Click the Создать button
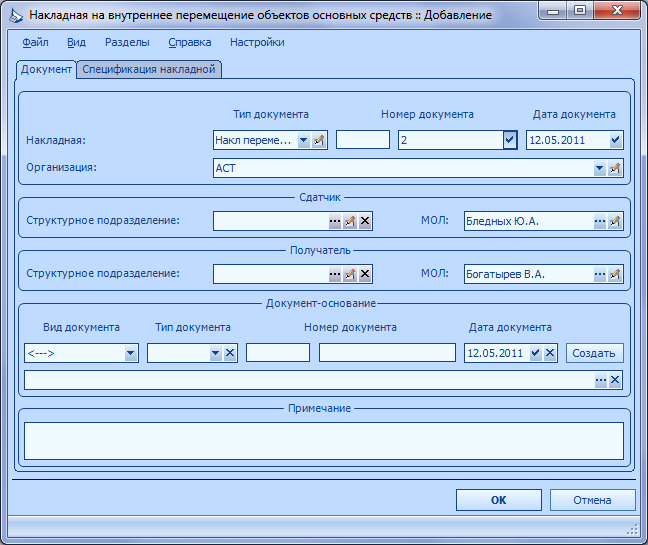This screenshot has width=648, height=545. click(594, 353)
